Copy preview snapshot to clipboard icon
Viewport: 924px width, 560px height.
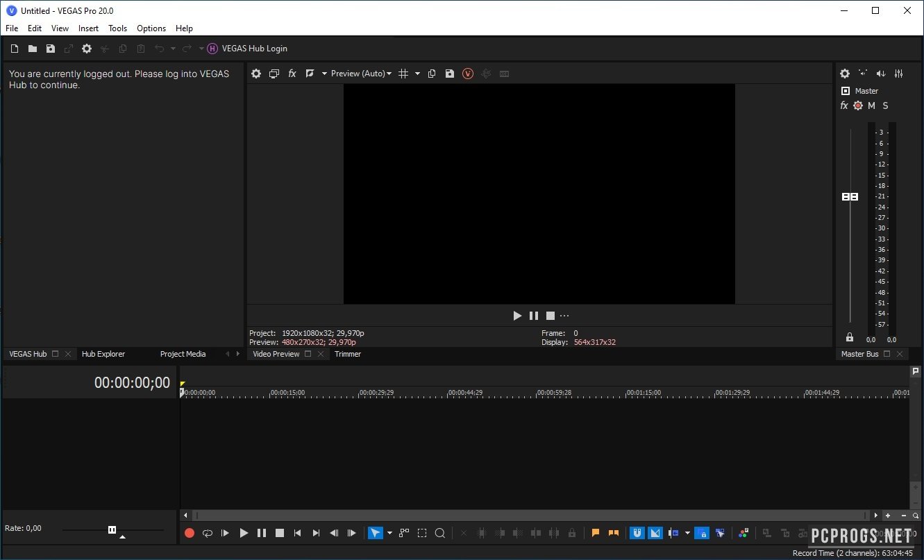coord(432,74)
